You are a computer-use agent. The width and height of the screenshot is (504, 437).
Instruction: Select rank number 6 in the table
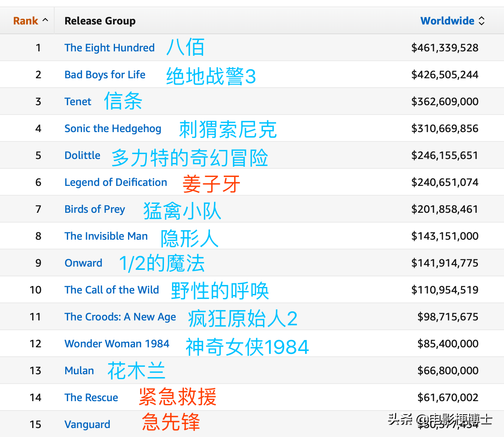click(x=38, y=182)
